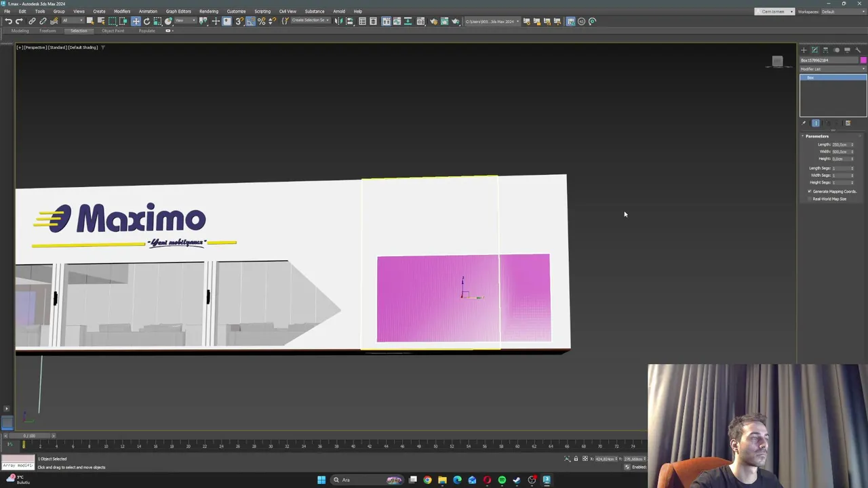Click the Height Segs spinner arrows
The width and height of the screenshot is (868, 488).
click(x=852, y=182)
